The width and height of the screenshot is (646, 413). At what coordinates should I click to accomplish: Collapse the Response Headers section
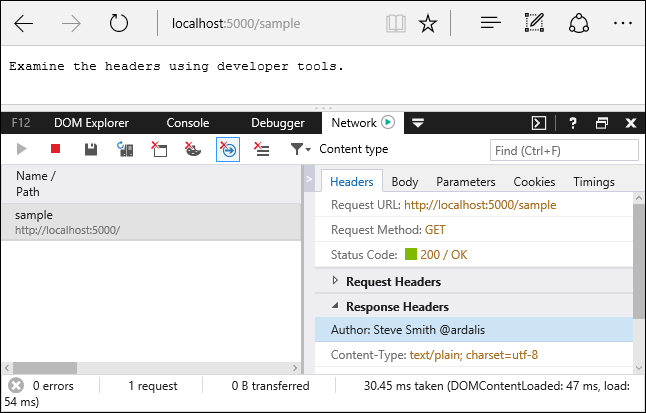click(335, 306)
